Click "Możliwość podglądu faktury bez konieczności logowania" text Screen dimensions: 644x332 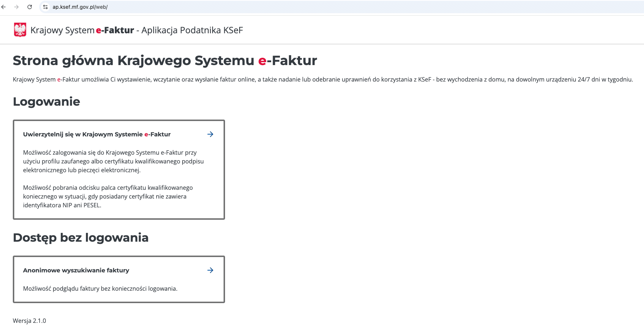point(100,288)
